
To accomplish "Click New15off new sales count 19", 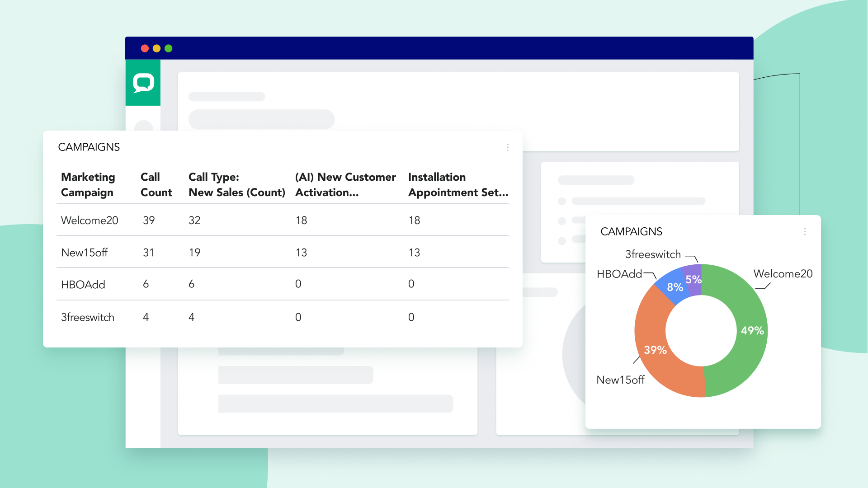I will [194, 253].
